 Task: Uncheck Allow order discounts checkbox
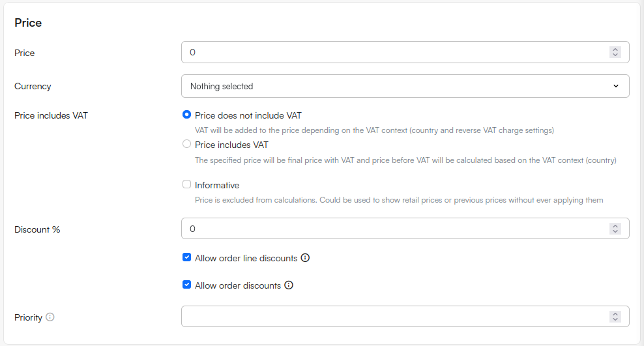click(x=187, y=285)
